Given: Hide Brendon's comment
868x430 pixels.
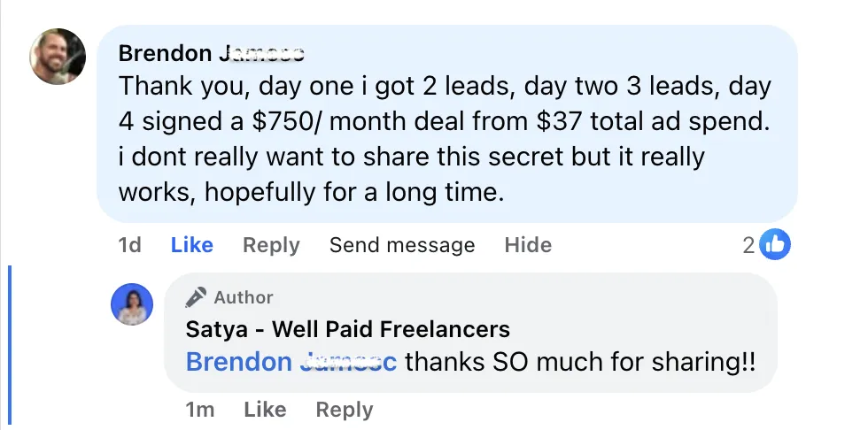Looking at the screenshot, I should [528, 245].
